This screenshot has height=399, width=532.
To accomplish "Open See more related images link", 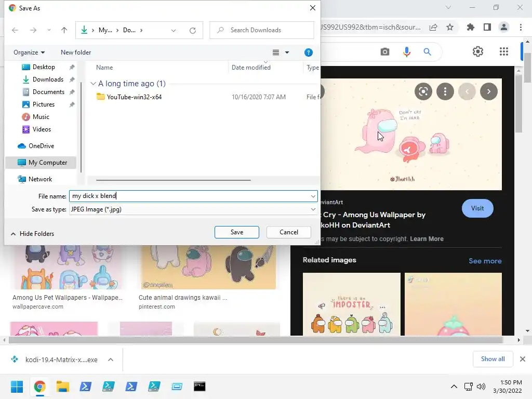I will click(485, 261).
